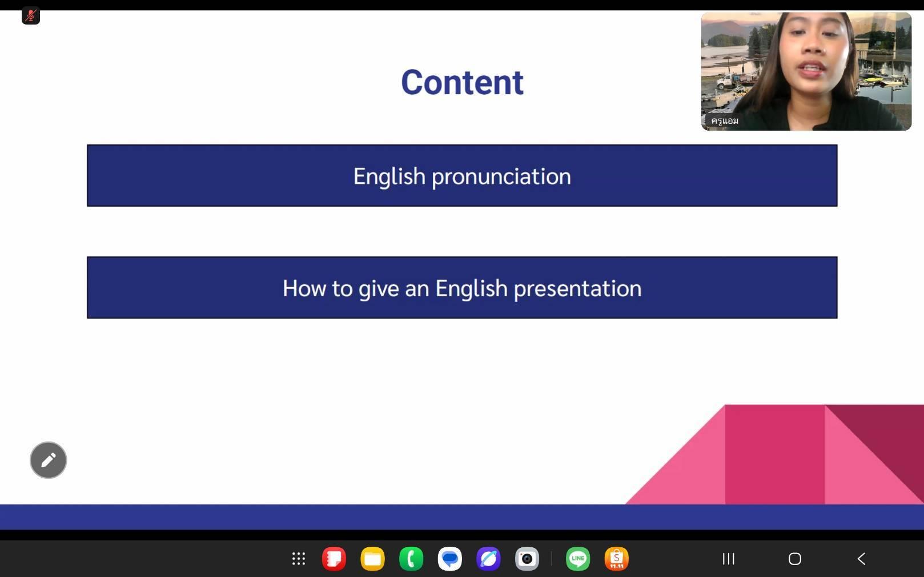Screen dimensions: 924x577
Task: Launch the Shopee shopping app
Action: point(617,559)
